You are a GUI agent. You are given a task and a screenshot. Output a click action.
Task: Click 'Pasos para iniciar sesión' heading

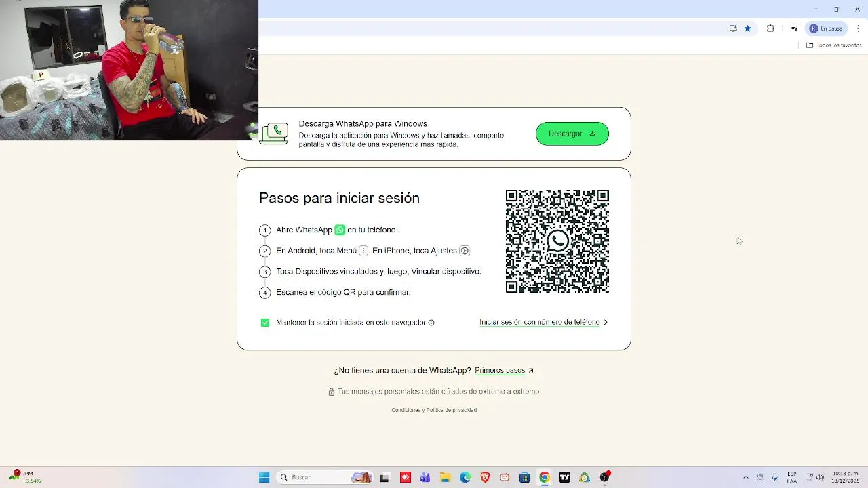[339, 198]
